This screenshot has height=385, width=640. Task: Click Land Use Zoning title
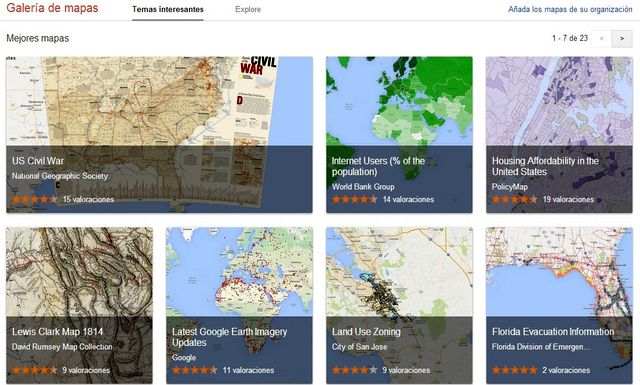coord(366,332)
